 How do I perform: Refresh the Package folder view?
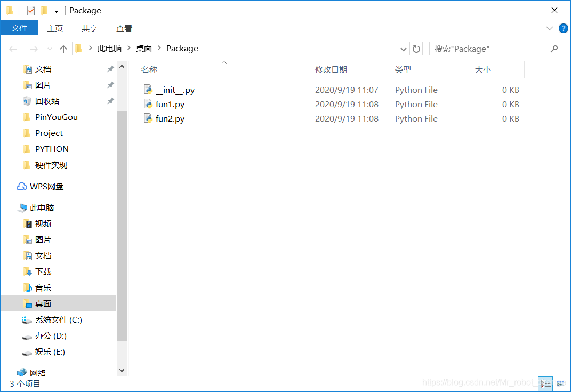pyautogui.click(x=416, y=49)
